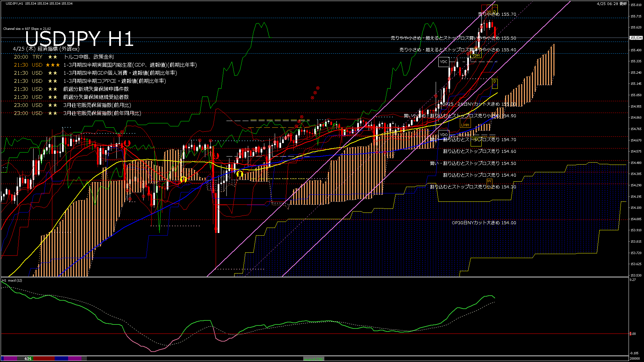
Task: Click the small orange W marker near 154.30
Action: pos(489,181)
